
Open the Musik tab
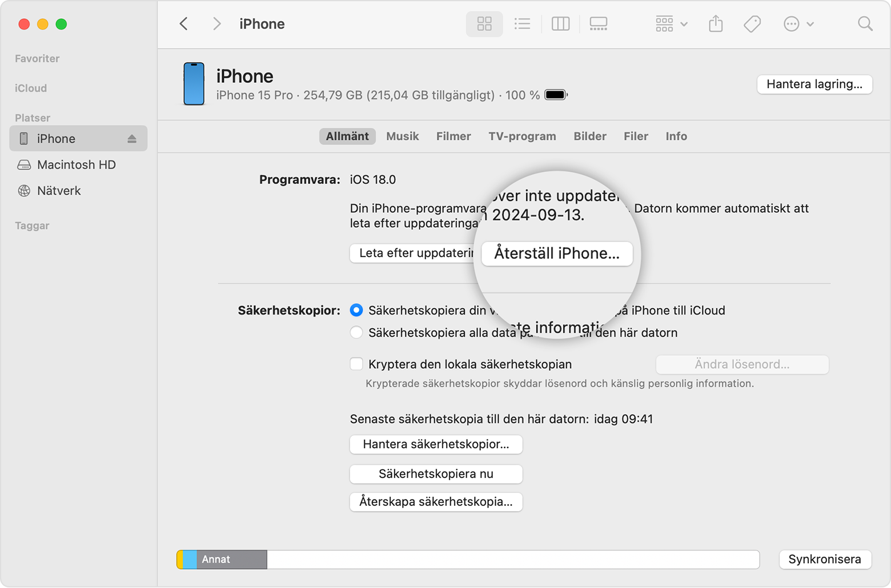point(402,136)
